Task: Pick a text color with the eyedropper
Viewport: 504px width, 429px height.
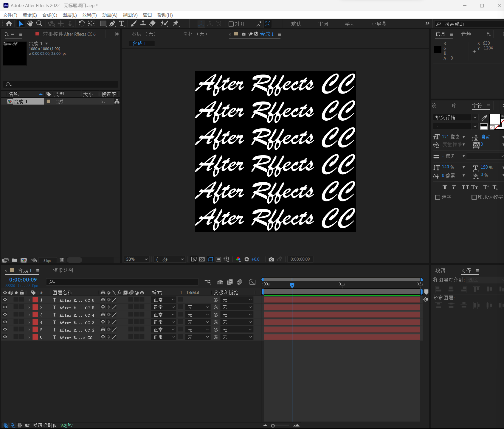Action: [484, 118]
